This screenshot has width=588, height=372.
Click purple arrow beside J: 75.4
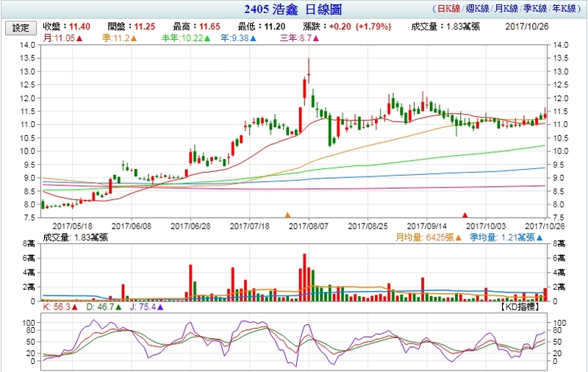tap(160, 307)
